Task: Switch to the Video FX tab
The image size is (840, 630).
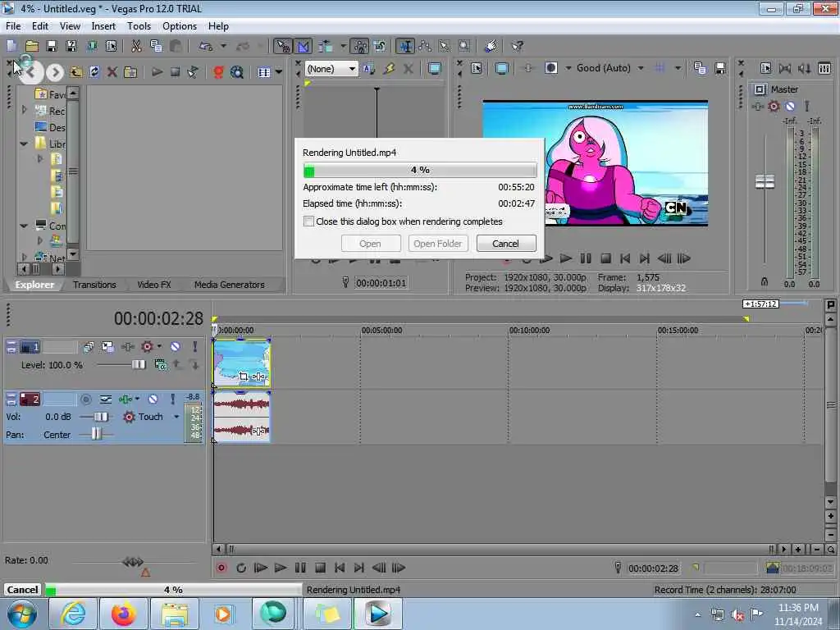Action: tap(153, 285)
